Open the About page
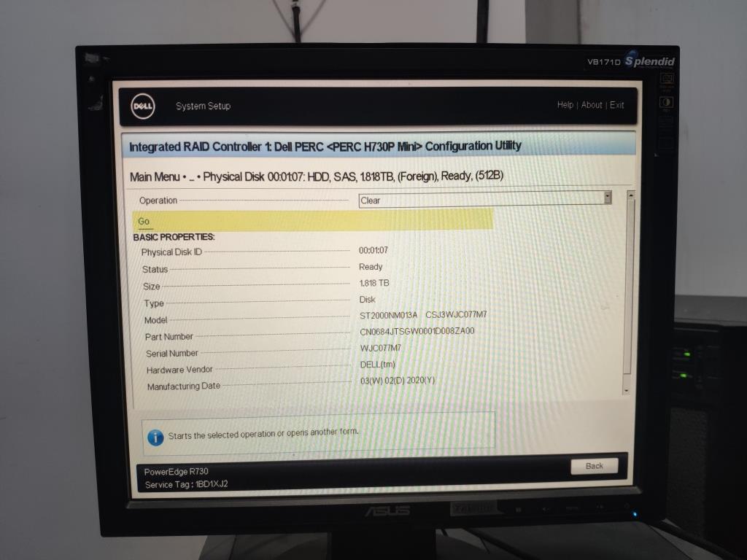747x560 pixels. 591,105
